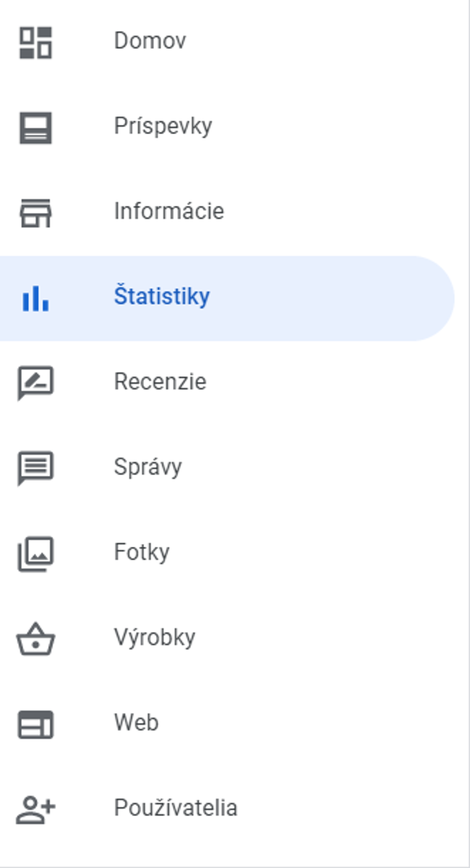Click the Správy message bubble icon

point(36,468)
